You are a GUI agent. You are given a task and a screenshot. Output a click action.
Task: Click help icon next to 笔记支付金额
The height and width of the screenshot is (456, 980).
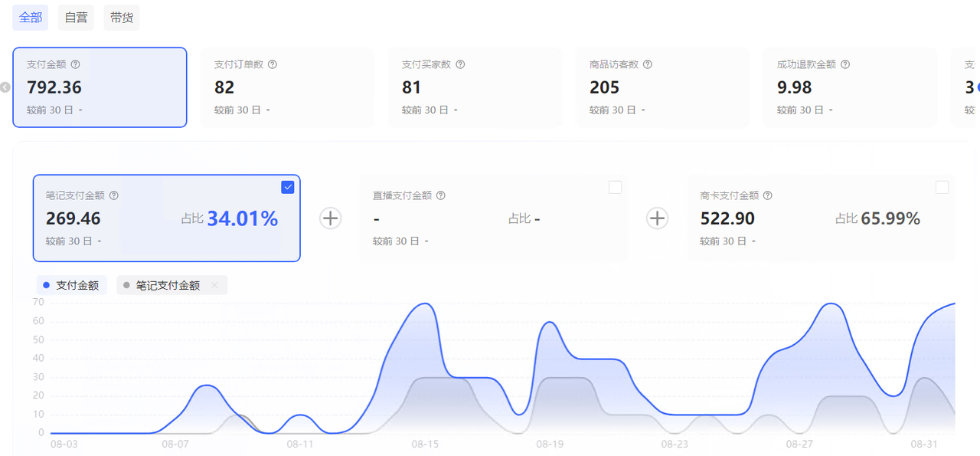tap(114, 196)
